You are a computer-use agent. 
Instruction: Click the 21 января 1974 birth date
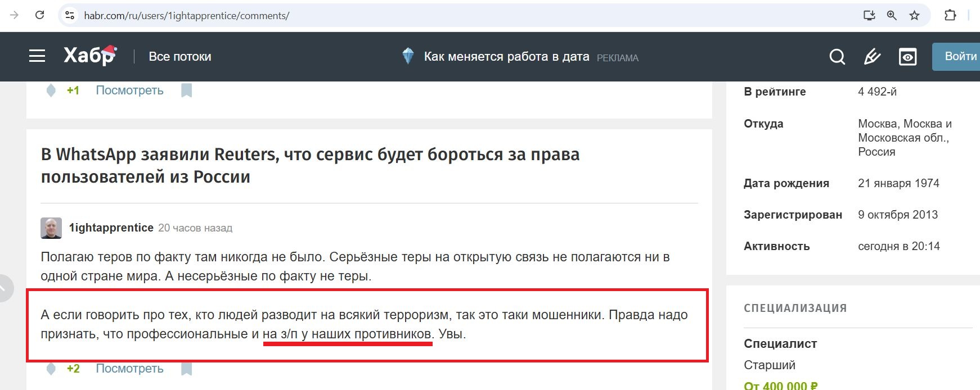tap(898, 183)
